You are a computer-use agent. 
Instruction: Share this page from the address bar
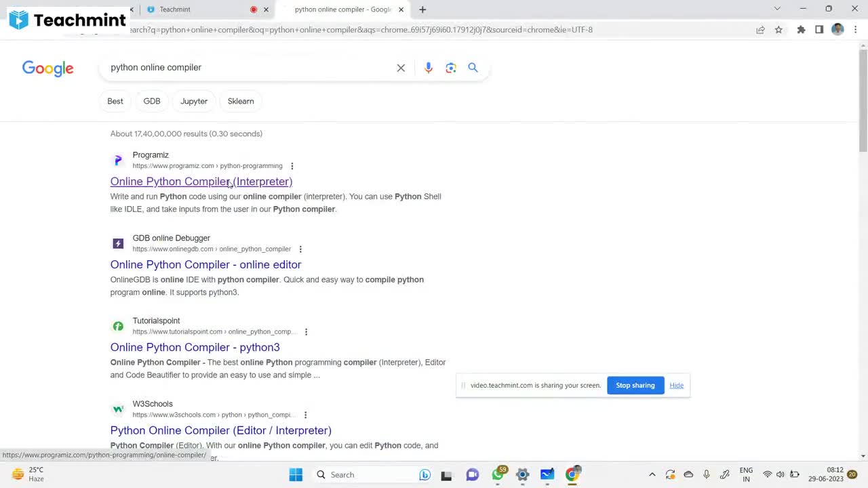(760, 30)
